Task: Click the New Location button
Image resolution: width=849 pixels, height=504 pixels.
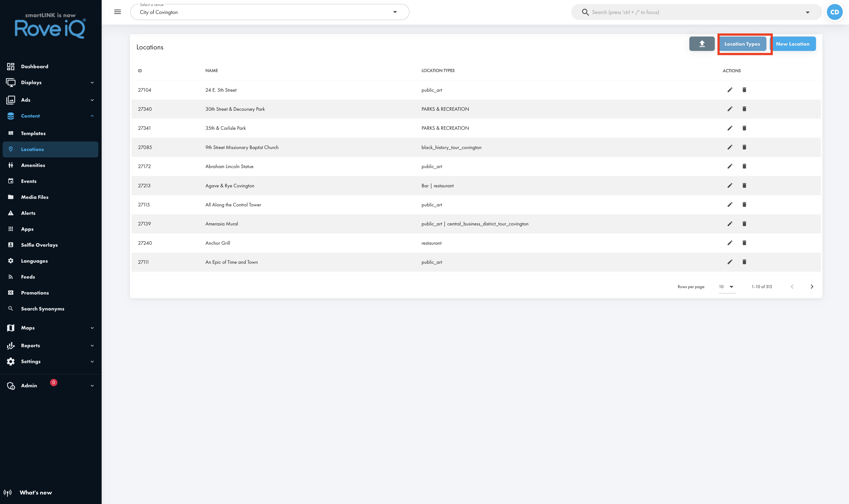Action: [793, 44]
